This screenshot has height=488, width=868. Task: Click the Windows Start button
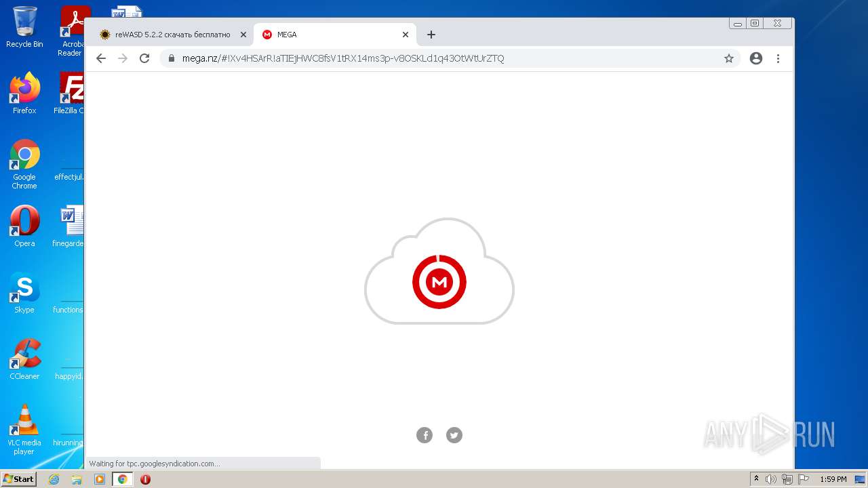click(x=19, y=479)
